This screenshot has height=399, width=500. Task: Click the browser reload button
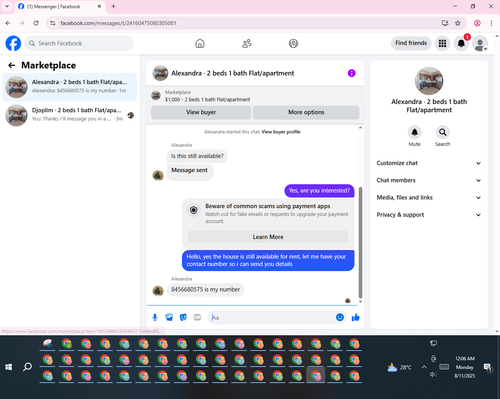point(36,23)
